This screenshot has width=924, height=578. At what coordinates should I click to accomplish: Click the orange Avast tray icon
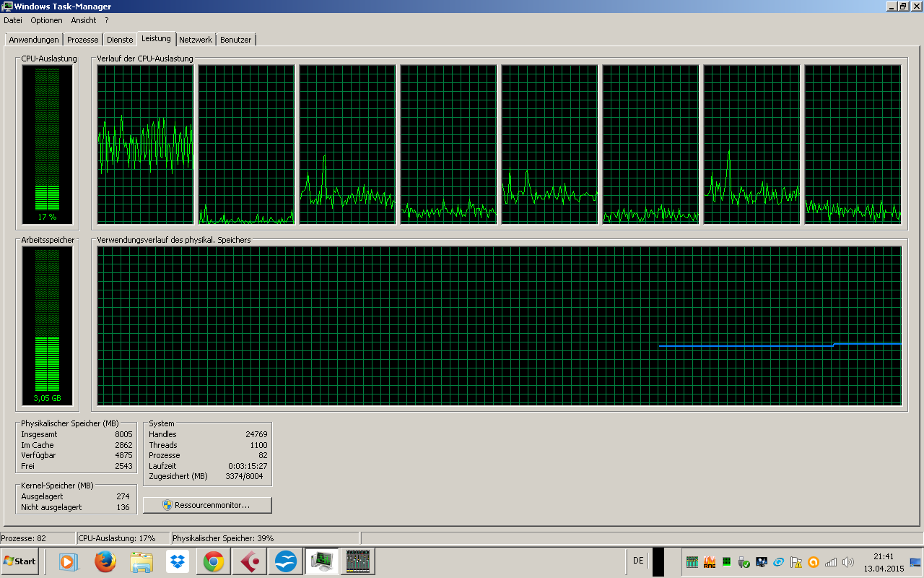(814, 562)
